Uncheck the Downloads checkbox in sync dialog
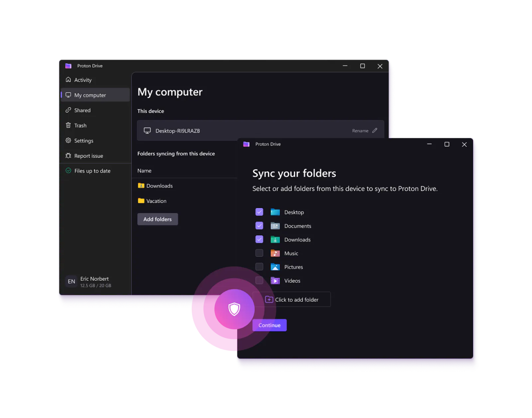Viewport: 532px width, 418px height. (x=259, y=239)
